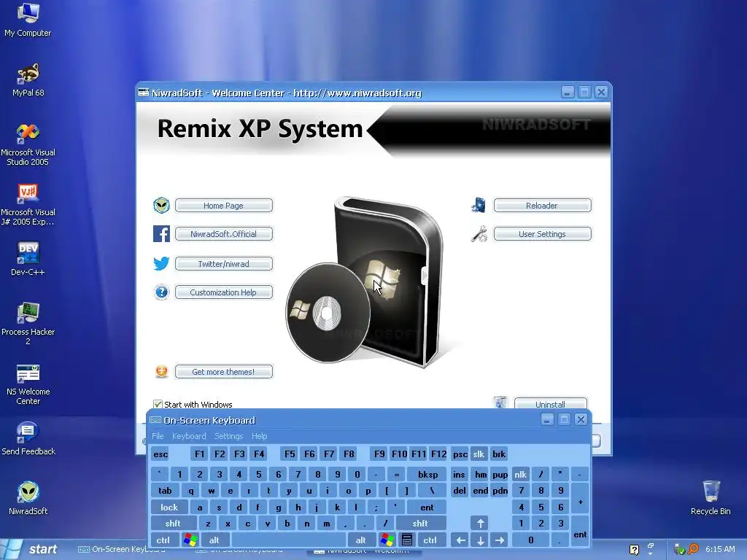Click the Reloader button

[542, 205]
